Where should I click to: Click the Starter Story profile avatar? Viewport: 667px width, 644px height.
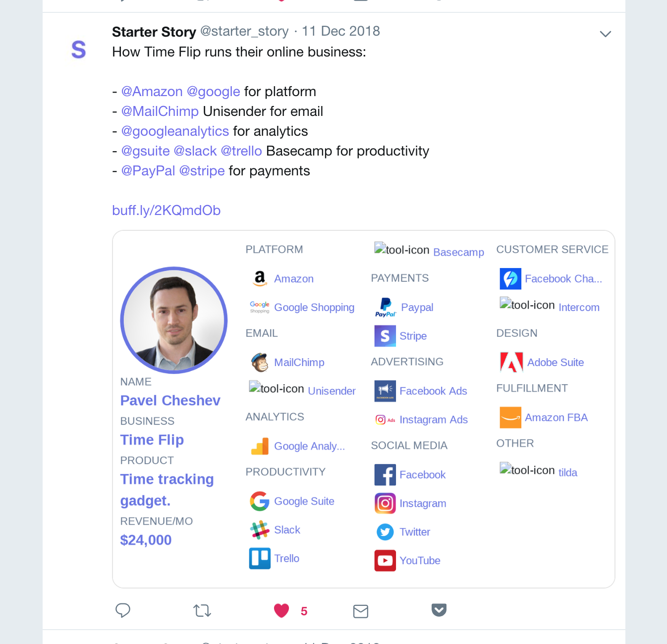(x=78, y=50)
